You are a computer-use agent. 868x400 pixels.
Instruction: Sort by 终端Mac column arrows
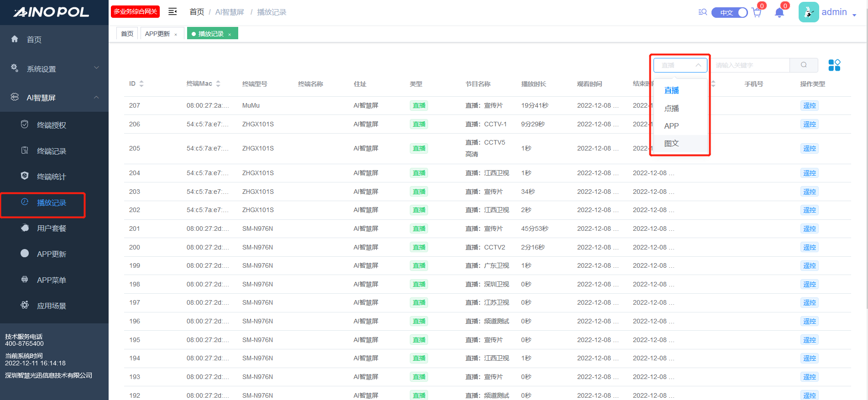point(218,84)
